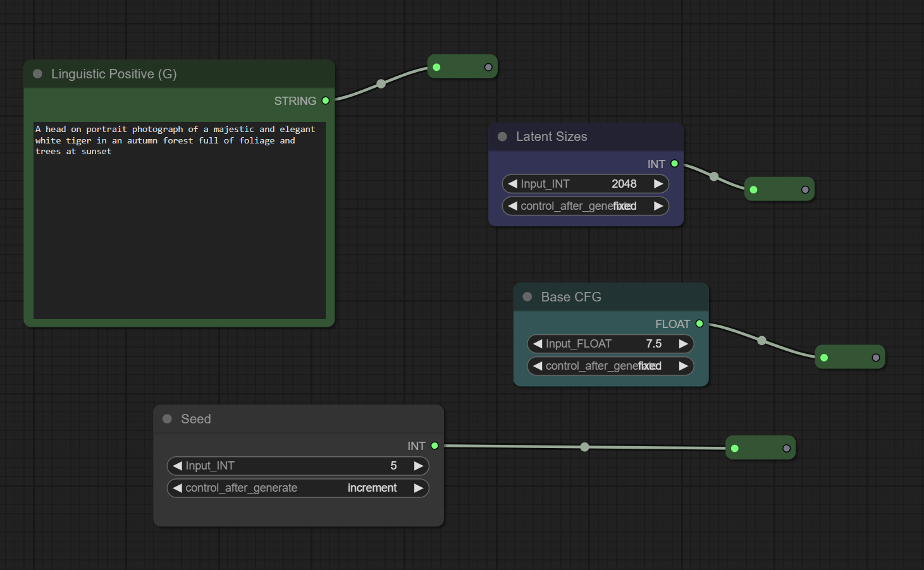Click the STRING output socket

click(x=326, y=100)
